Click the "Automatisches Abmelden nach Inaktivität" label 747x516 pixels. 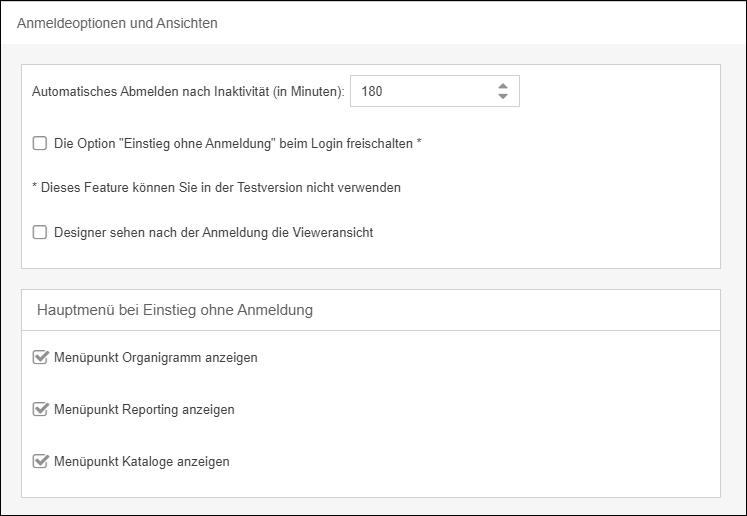pyautogui.click(x=150, y=91)
